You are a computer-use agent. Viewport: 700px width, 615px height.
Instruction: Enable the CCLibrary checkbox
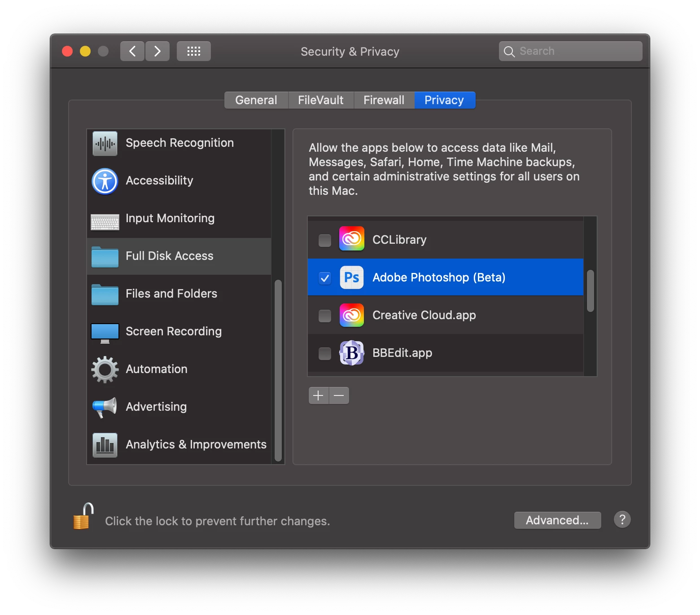pyautogui.click(x=325, y=240)
